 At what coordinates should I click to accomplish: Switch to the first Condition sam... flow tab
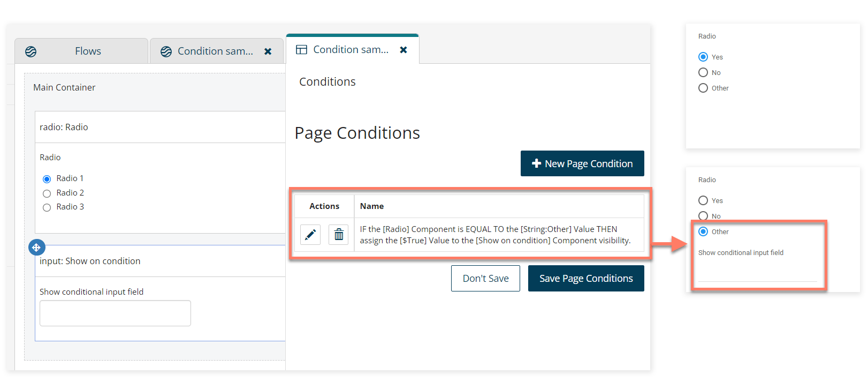pos(216,51)
